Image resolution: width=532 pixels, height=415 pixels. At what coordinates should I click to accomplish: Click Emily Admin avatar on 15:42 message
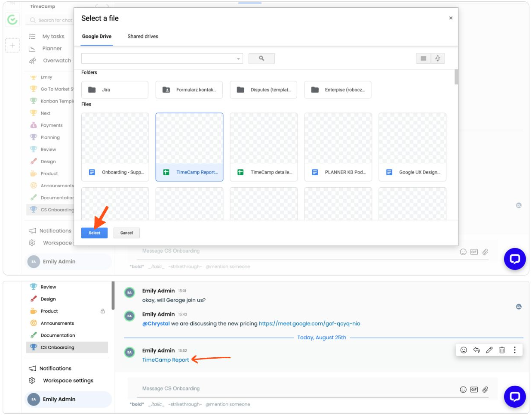129,316
